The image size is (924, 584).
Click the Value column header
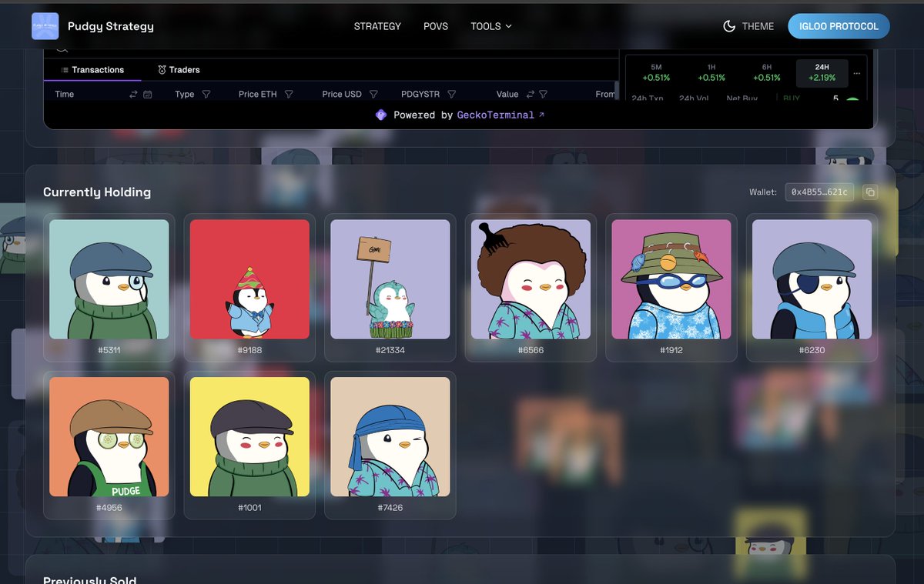(507, 95)
